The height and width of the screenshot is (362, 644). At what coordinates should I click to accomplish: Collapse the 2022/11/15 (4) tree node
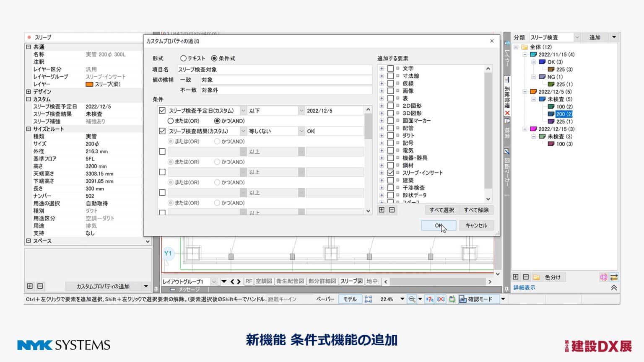pyautogui.click(x=525, y=54)
